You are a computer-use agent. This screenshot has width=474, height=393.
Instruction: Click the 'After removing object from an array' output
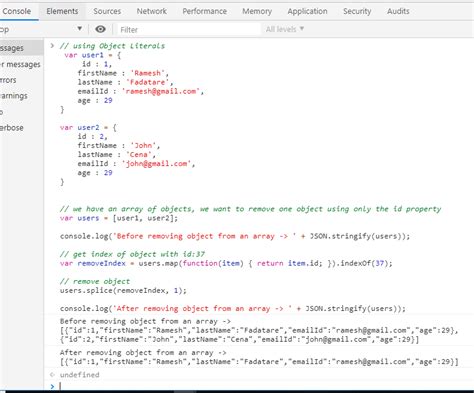click(259, 357)
